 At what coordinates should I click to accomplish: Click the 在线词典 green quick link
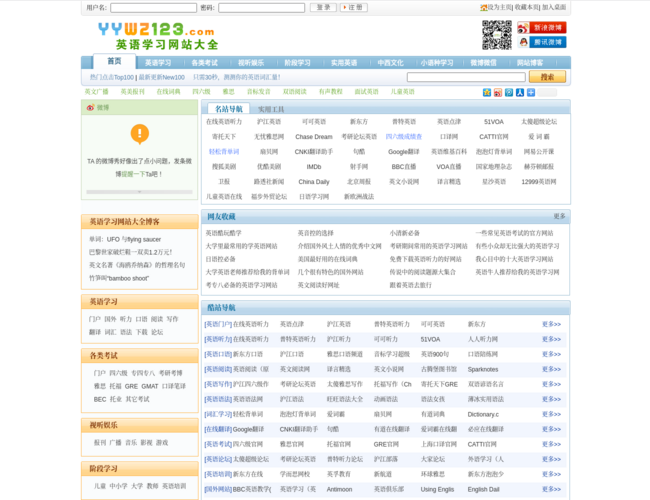pos(168,92)
